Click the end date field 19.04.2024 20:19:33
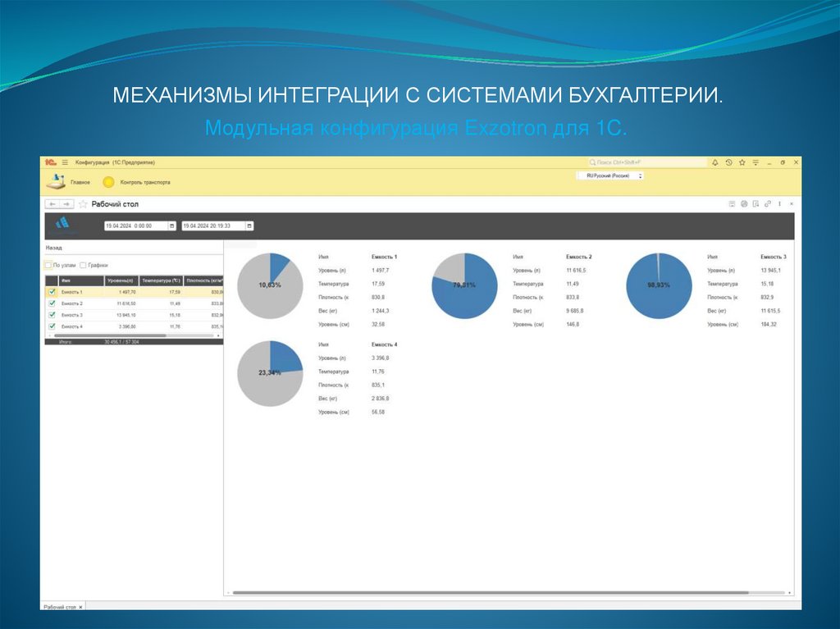840x629 pixels. (213, 226)
